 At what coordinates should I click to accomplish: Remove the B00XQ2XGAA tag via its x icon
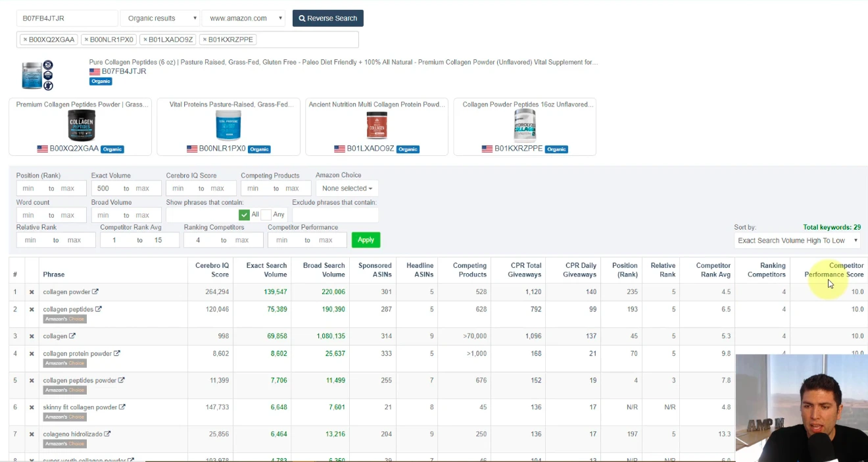(24, 39)
